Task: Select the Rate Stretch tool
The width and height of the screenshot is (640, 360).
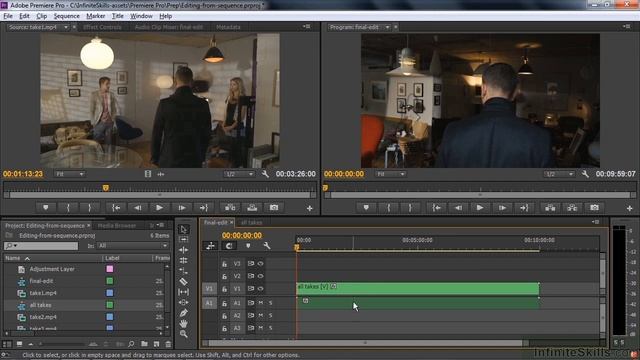Action: coord(183,271)
